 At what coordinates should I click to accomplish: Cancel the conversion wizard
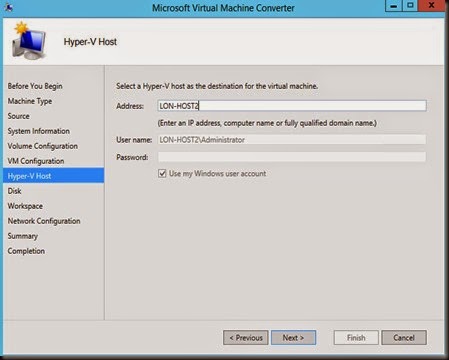[x=404, y=338]
